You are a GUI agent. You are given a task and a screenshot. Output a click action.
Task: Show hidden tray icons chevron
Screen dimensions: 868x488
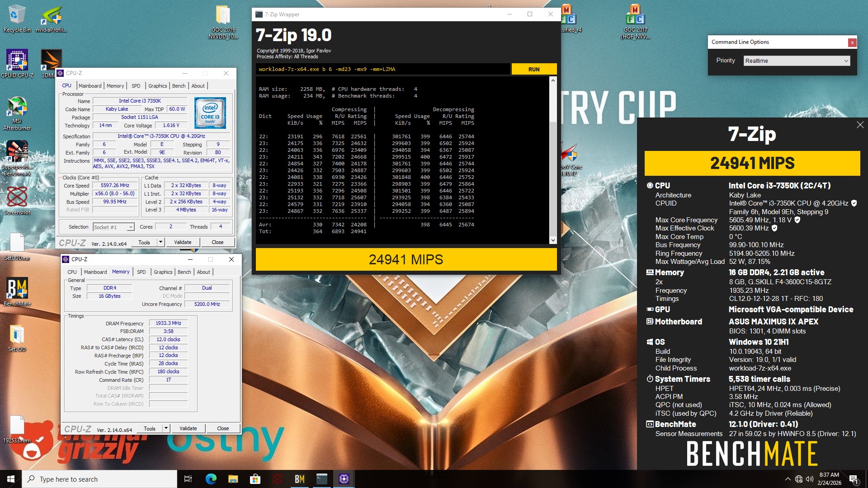pos(788,479)
